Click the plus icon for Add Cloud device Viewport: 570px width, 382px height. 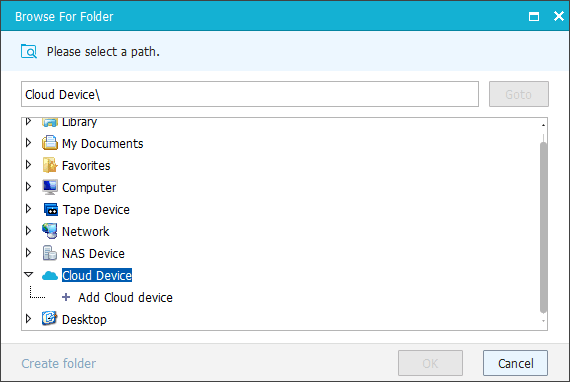tap(66, 297)
